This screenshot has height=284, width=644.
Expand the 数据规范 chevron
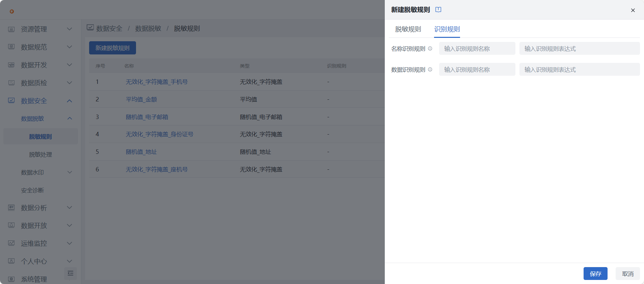coord(70,47)
